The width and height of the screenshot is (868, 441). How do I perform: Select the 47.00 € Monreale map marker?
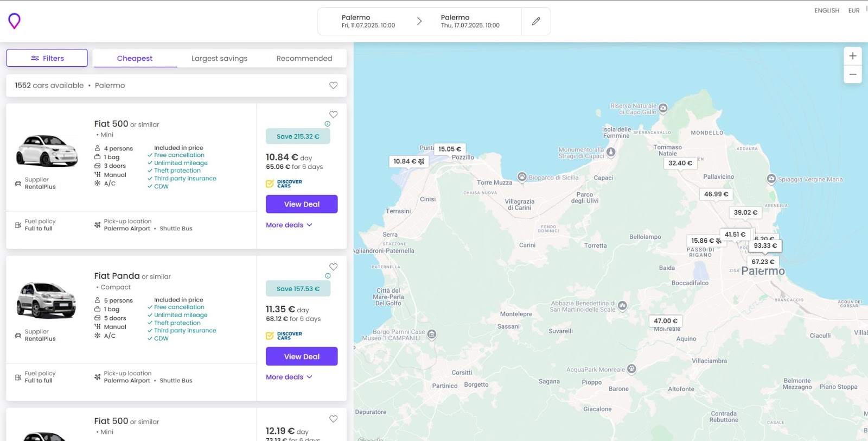(666, 321)
